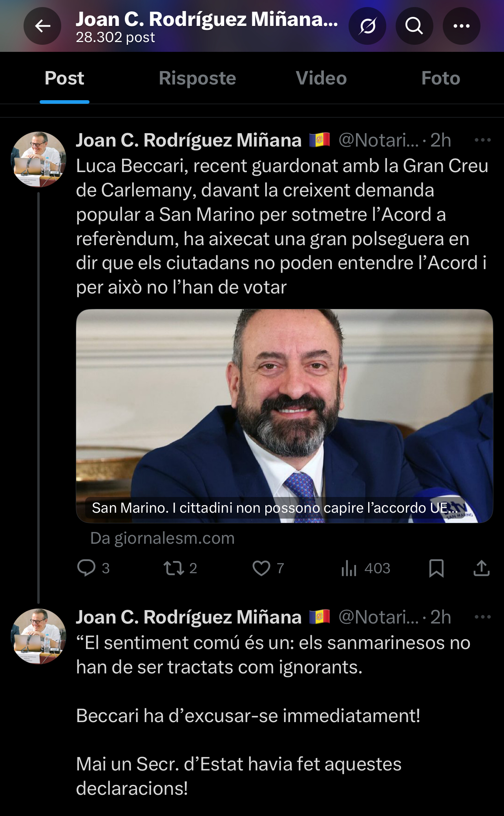The width and height of the screenshot is (504, 816).
Task: Open the profile search magnifier icon
Action: point(414,26)
